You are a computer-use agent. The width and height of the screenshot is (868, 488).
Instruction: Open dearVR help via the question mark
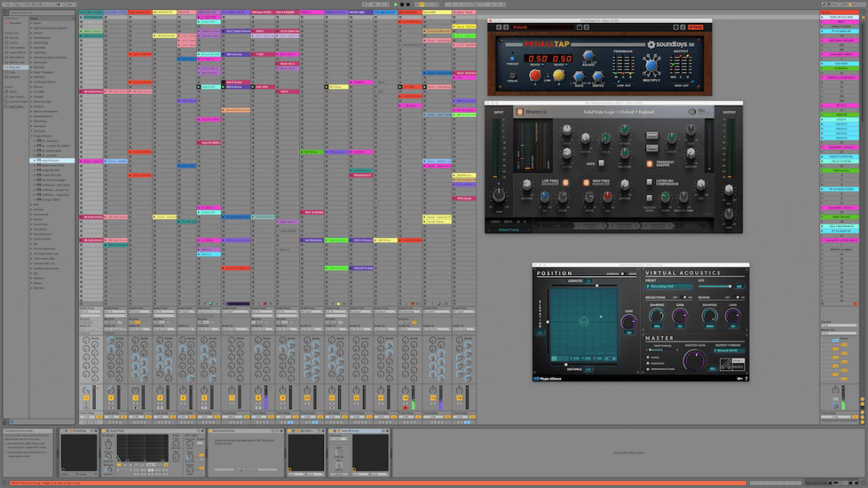pos(746,379)
